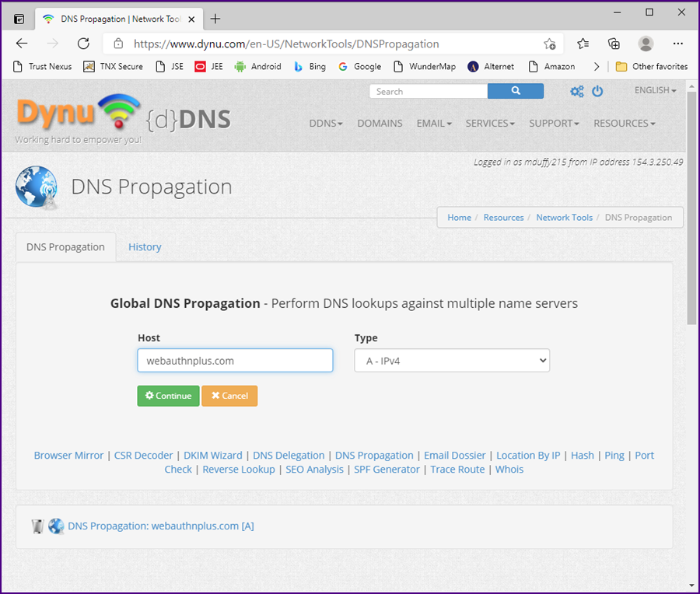
Task: Open the browser settings ellipsis menu
Action: [678, 44]
